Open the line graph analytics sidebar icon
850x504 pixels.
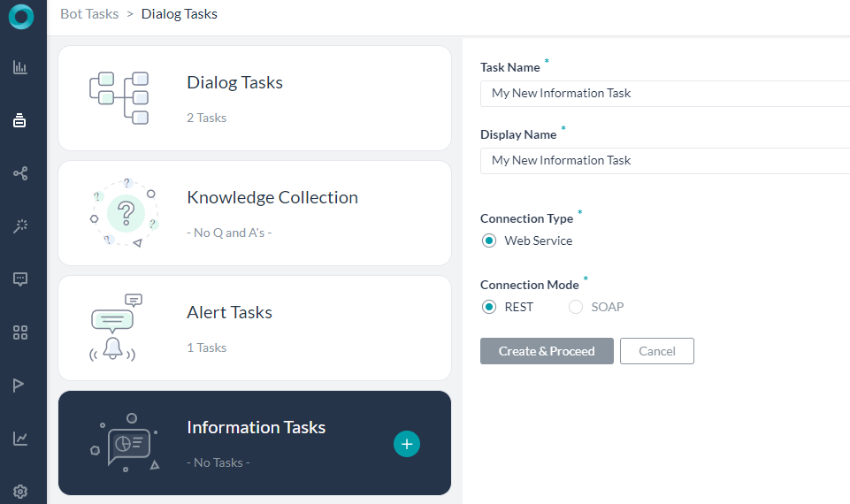[x=20, y=438]
